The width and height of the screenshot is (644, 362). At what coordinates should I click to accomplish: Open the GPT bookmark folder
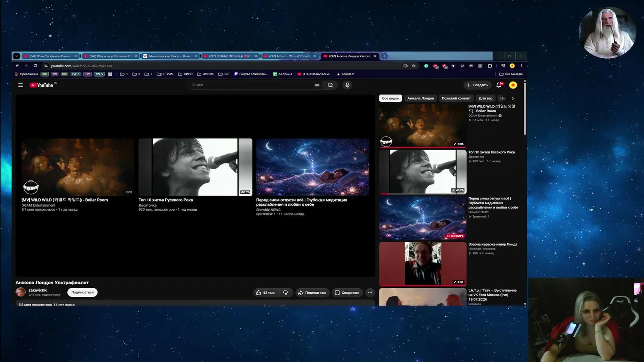224,74
